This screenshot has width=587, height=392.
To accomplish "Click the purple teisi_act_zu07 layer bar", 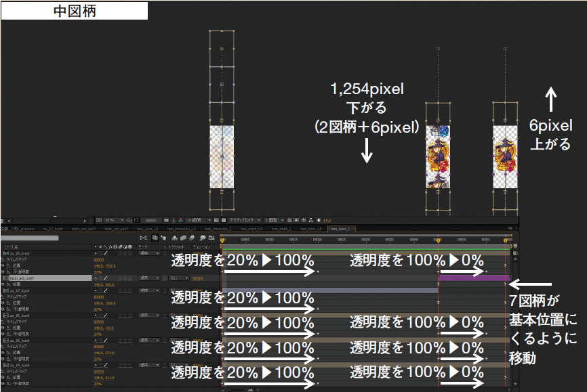I will (x=474, y=278).
